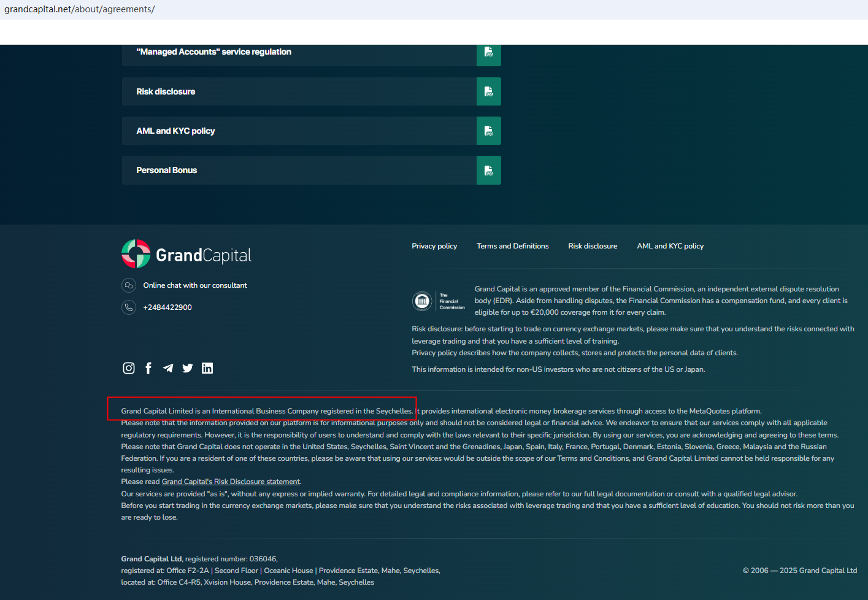Click the online chat bubble icon
This screenshot has width=868, height=600.
coord(129,285)
